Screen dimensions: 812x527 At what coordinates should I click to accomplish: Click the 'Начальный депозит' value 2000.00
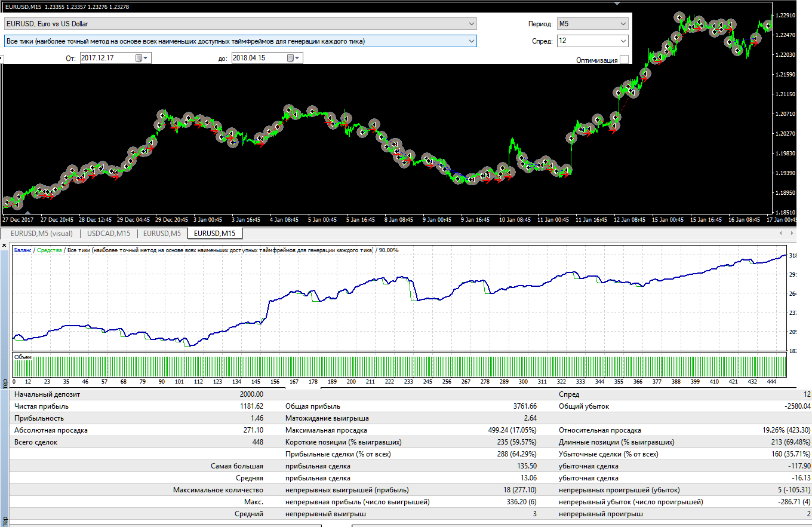251,394
